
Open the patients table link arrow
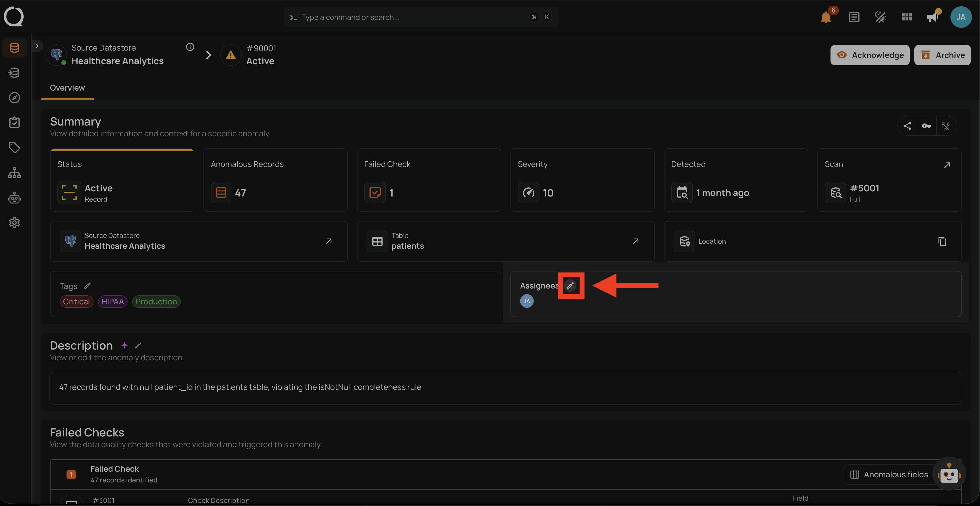(635, 241)
